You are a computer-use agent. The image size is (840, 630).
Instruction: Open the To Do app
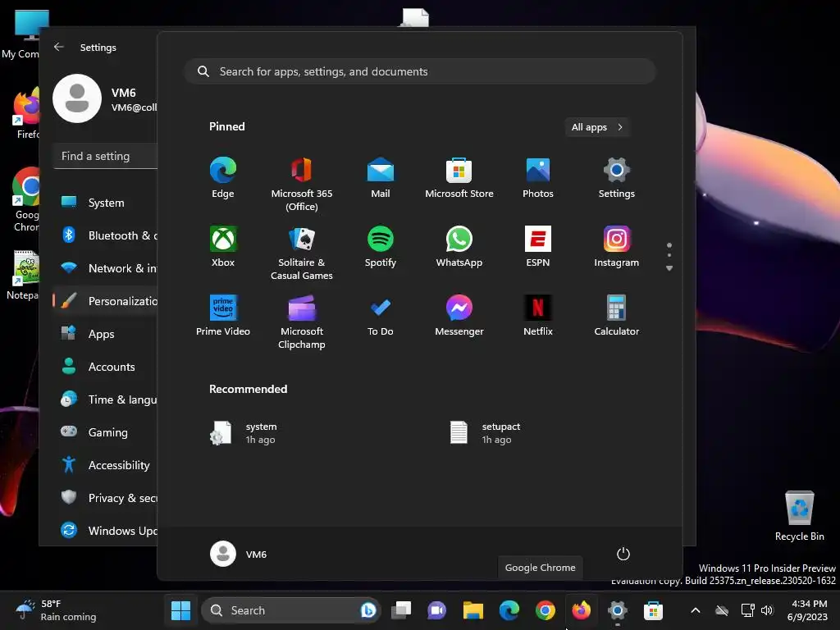click(381, 316)
